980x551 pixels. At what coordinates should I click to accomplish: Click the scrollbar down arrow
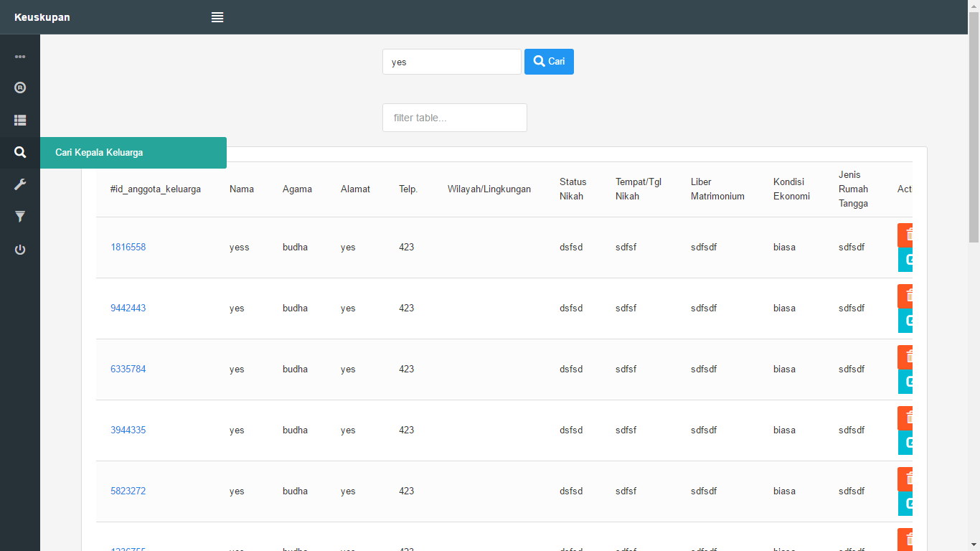point(974,545)
